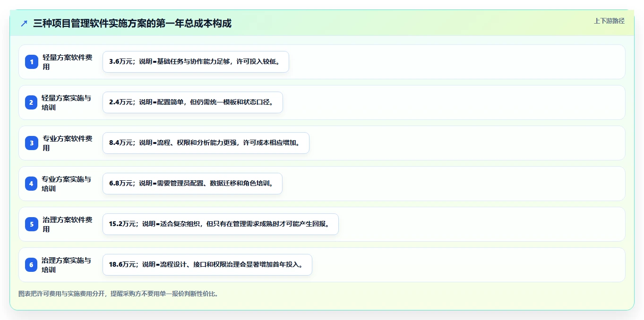Open the 2.4万元 description box

tap(192, 102)
